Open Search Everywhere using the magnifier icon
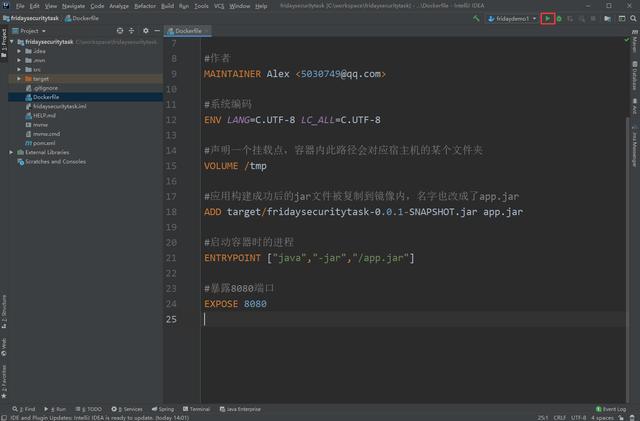 pyautogui.click(x=633, y=18)
